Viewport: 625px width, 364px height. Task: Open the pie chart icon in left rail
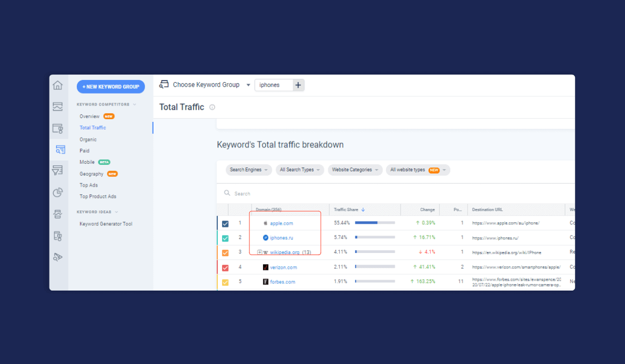click(58, 192)
